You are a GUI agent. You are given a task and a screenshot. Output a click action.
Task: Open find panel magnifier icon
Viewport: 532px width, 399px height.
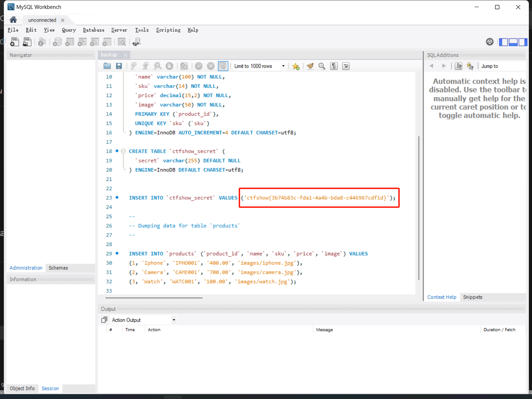[x=322, y=66]
